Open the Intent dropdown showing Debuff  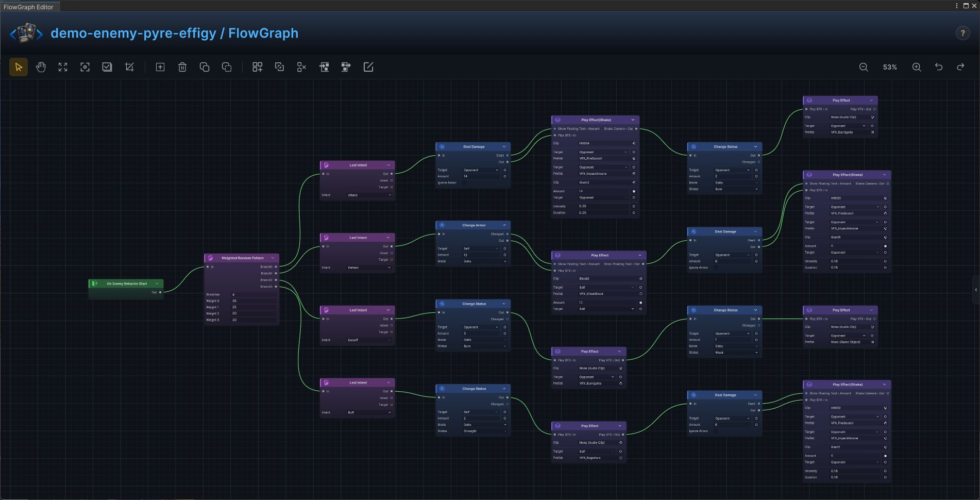click(x=369, y=340)
